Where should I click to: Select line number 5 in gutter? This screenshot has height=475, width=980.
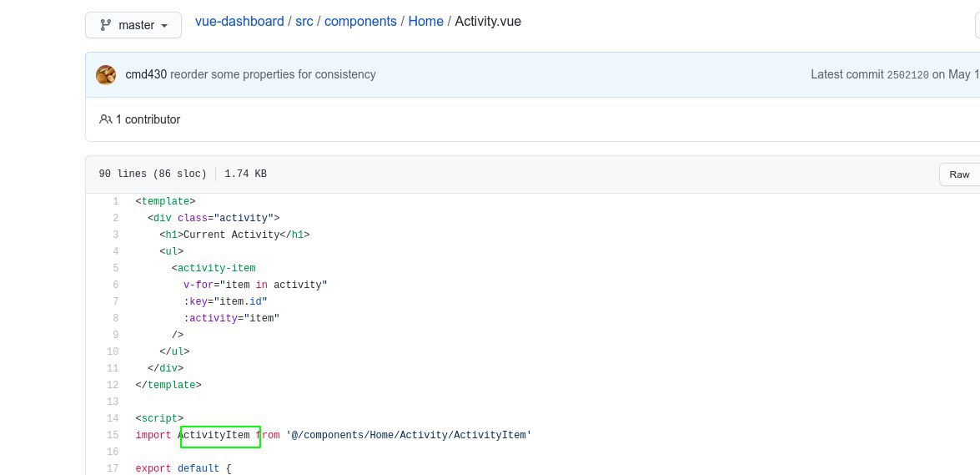116,268
